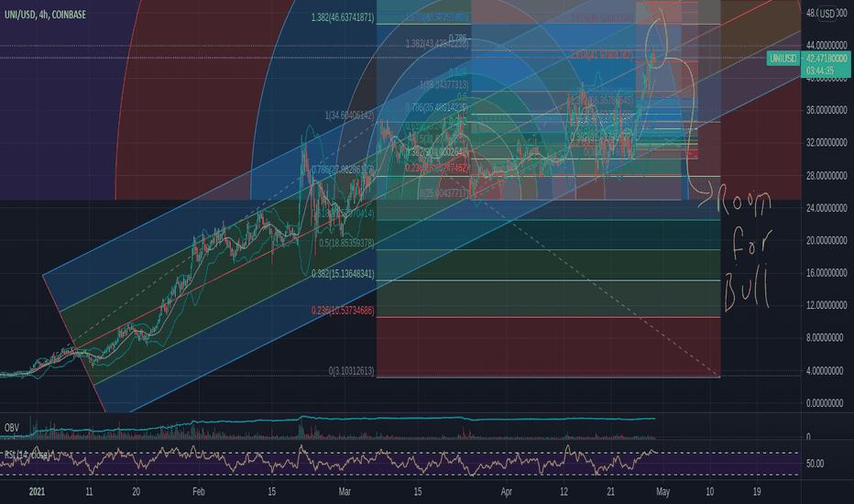Click the green UNIUSD symbol label
This screenshot has height=504, width=854.
coord(783,59)
